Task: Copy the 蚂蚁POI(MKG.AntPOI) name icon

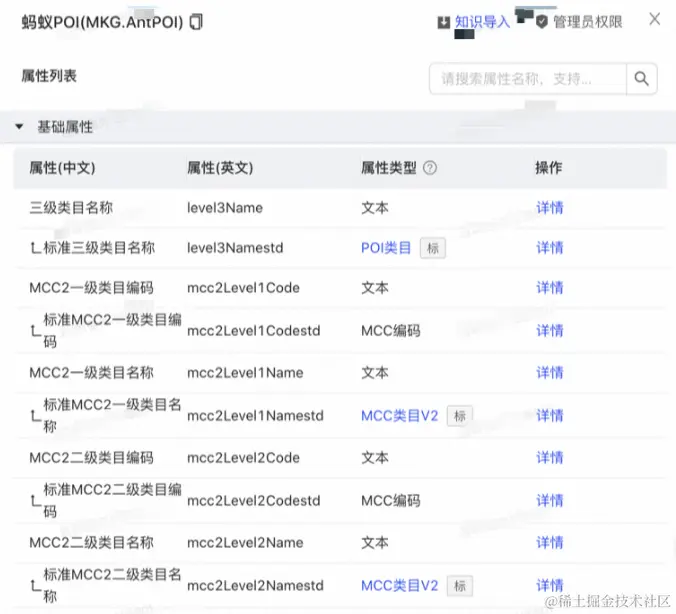Action: pyautogui.click(x=197, y=22)
